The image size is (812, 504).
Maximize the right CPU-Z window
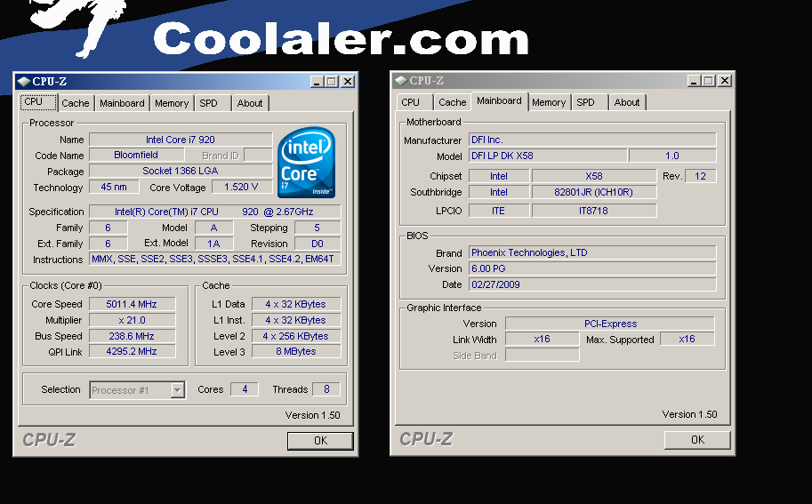click(709, 80)
